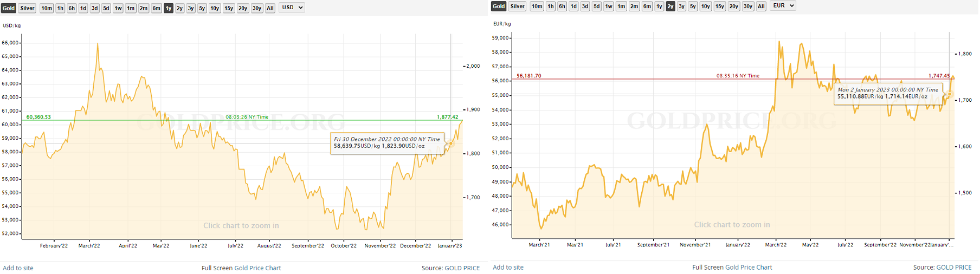The width and height of the screenshot is (980, 274).
Task: Set EUR chart range to 6h
Action: tap(562, 6)
